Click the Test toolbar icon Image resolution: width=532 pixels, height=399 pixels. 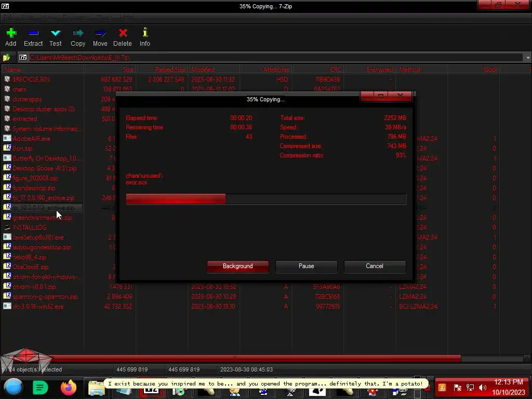point(55,33)
